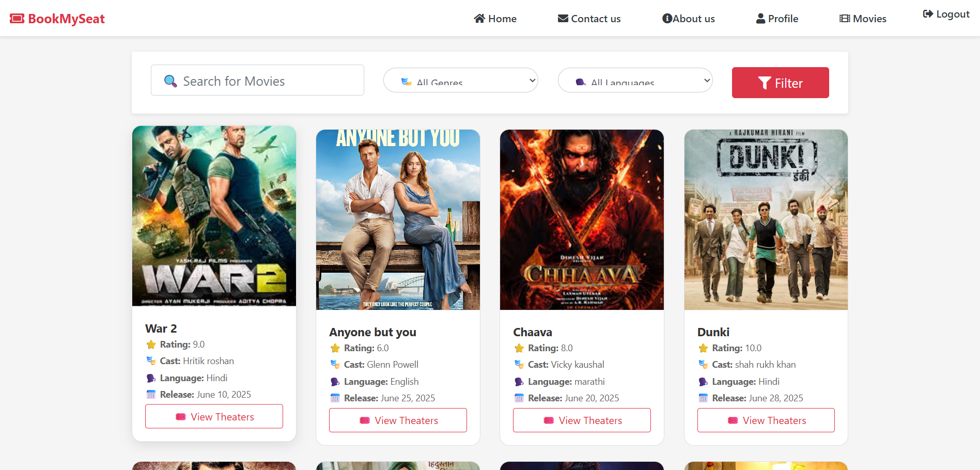Open the Anyone but you poster
The width and height of the screenshot is (980, 470).
tap(398, 220)
